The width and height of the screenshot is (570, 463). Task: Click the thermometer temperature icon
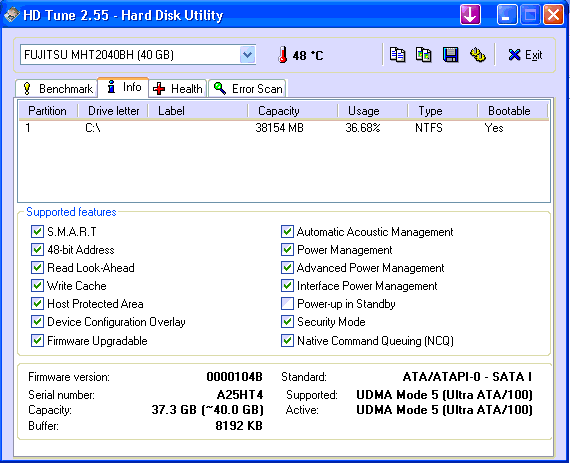283,55
